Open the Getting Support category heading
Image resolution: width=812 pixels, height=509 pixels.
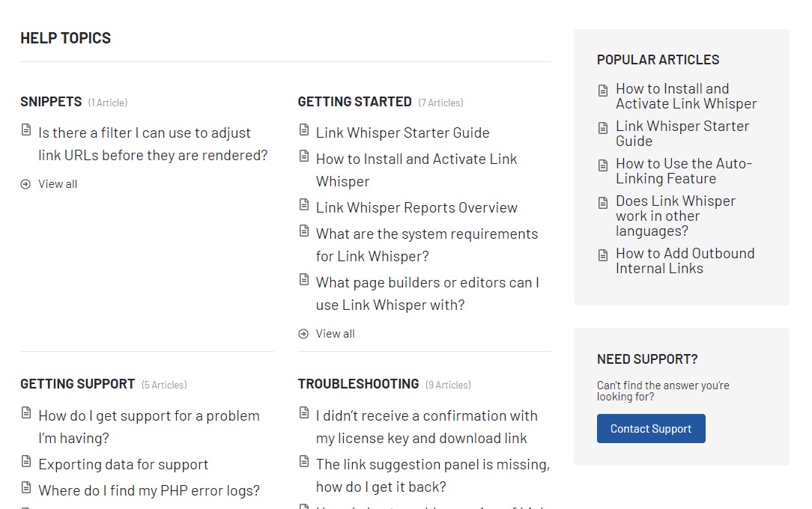pyautogui.click(x=77, y=384)
